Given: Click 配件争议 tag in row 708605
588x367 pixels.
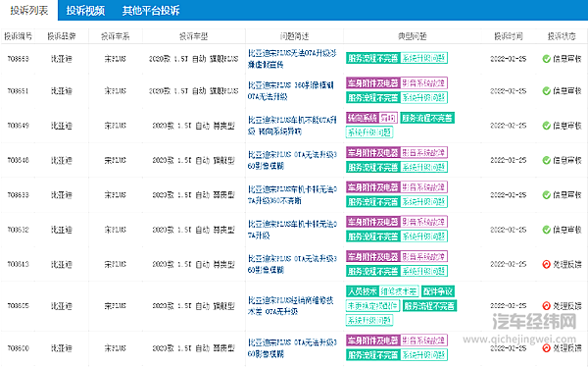Looking at the screenshot, I should pos(438,291).
